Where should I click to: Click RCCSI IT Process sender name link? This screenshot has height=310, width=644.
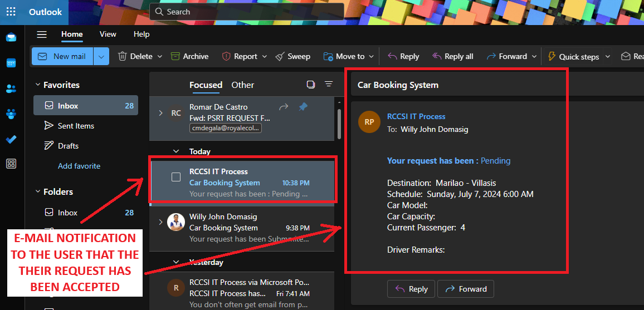point(416,116)
